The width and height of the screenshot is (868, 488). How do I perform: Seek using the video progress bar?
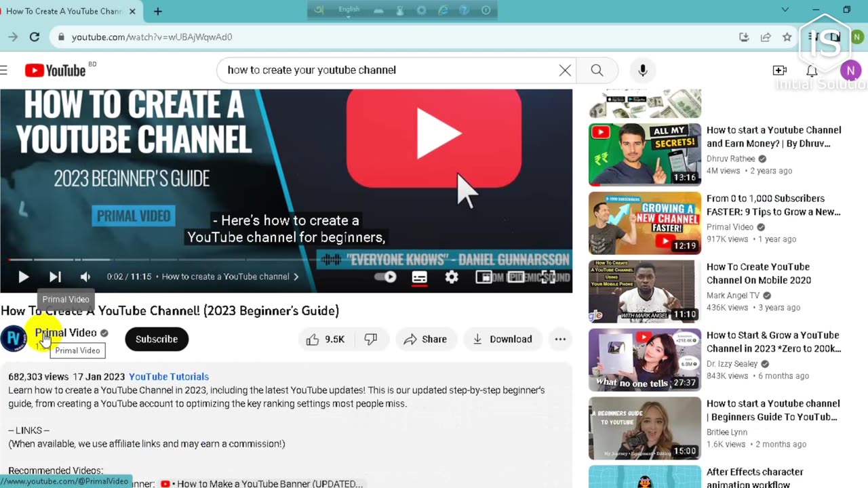[286, 260]
